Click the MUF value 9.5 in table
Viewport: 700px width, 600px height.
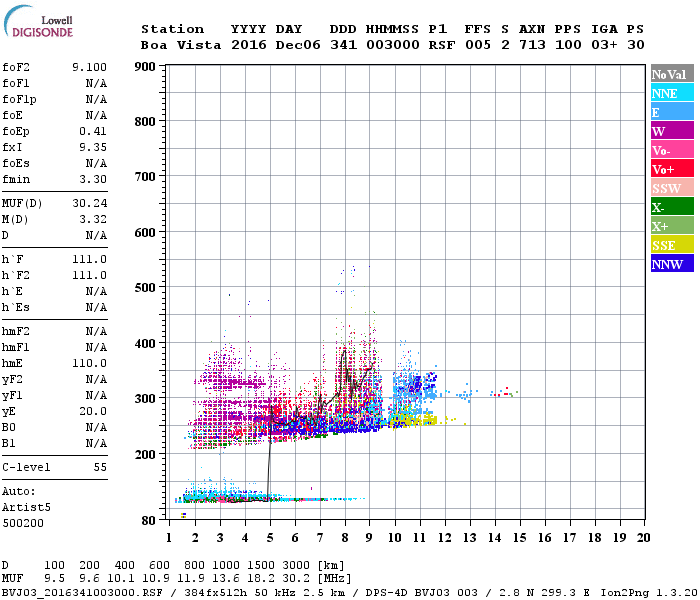click(54, 579)
